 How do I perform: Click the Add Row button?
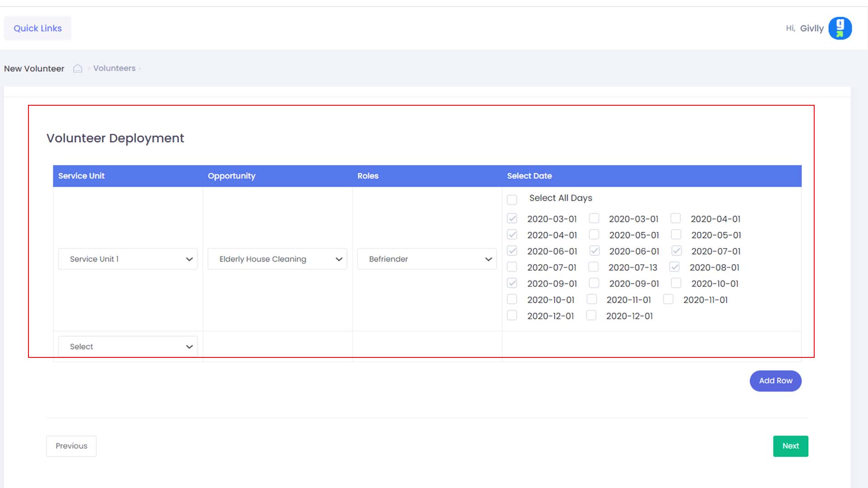(775, 381)
